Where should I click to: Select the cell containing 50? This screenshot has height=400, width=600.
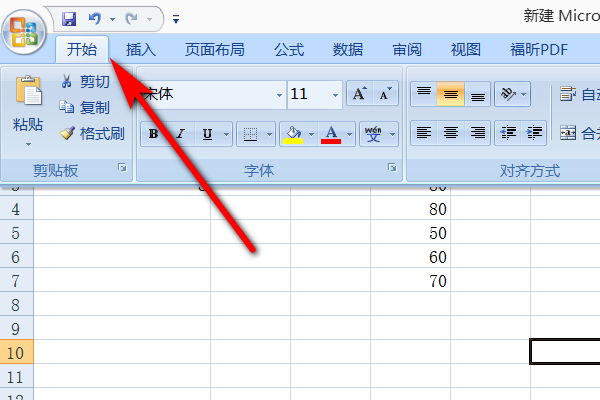410,233
